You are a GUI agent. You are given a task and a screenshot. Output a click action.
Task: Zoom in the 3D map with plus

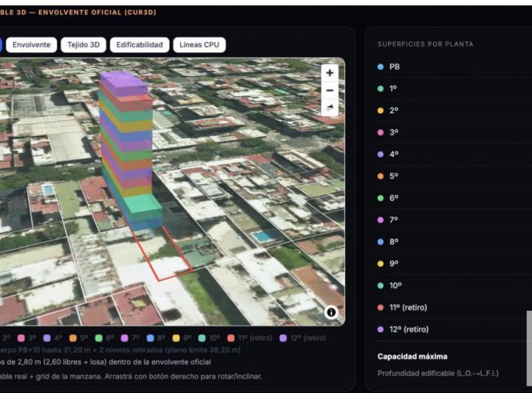point(330,73)
